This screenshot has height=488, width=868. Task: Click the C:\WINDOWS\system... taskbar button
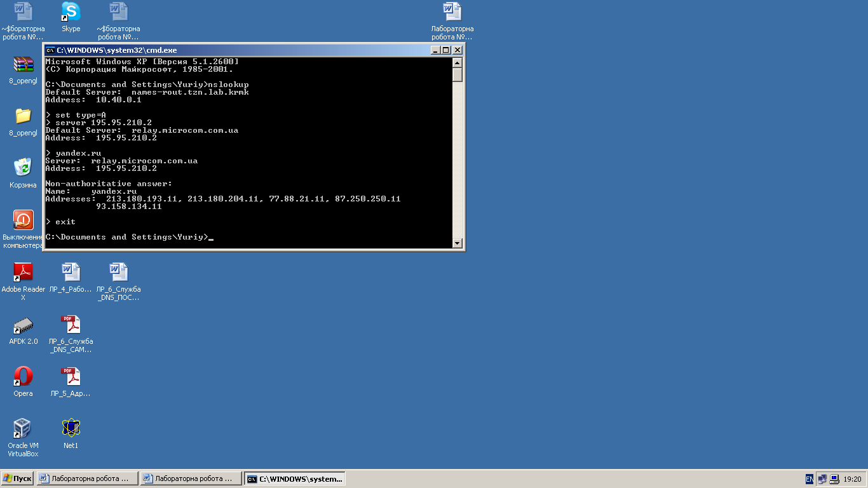(295, 478)
